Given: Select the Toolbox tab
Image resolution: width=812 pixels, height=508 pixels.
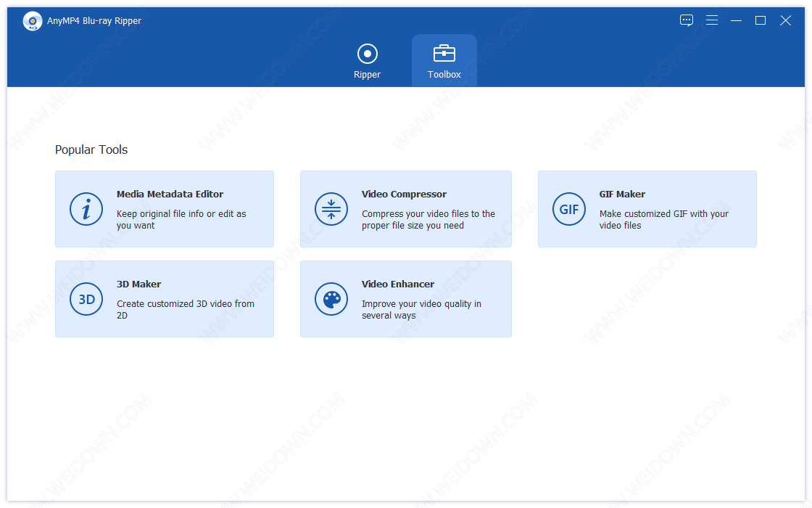Looking at the screenshot, I should [x=444, y=61].
